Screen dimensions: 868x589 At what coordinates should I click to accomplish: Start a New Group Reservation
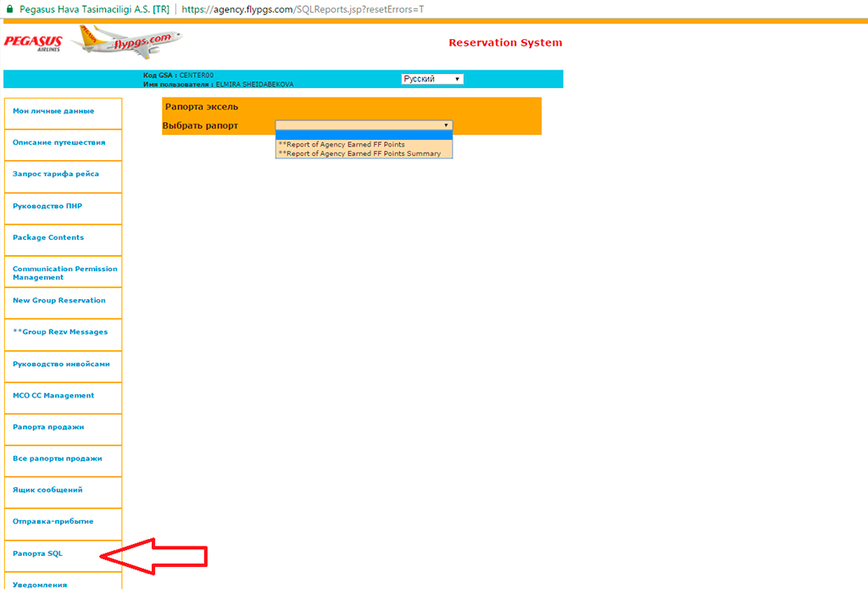coord(59,300)
